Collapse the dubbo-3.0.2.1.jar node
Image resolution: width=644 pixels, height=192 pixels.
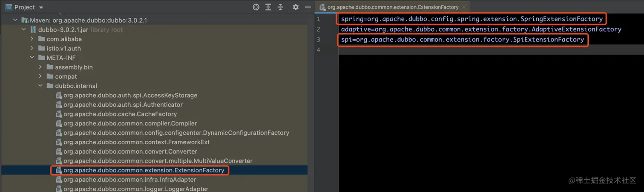24,29
